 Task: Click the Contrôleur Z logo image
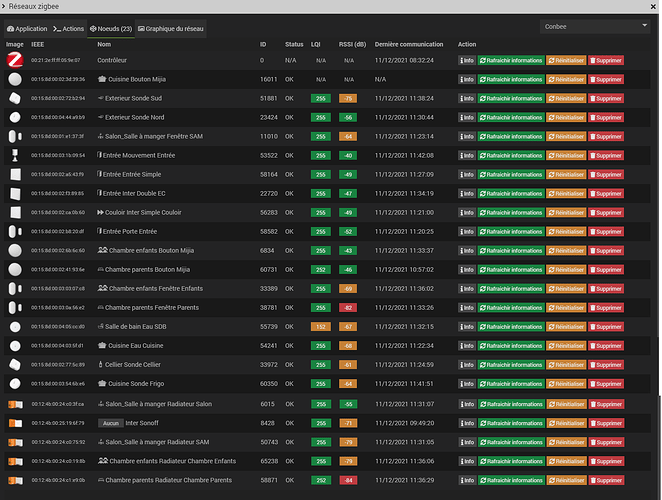tap(15, 60)
